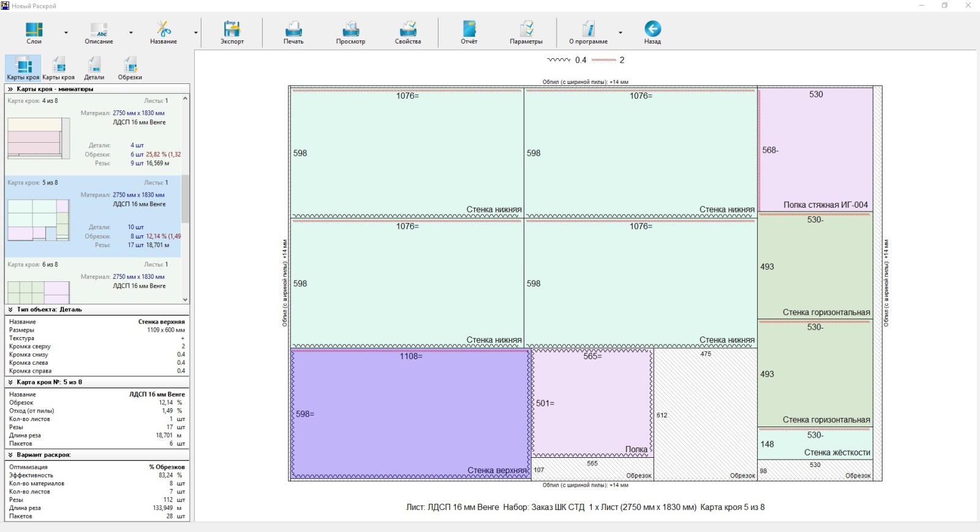The width and height of the screenshot is (980, 532).
Task: Select the Полка 565 x 501 part
Action: point(592,403)
